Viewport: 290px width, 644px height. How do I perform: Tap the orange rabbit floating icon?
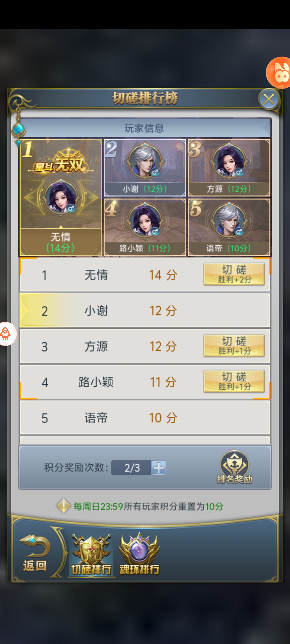coord(278,73)
